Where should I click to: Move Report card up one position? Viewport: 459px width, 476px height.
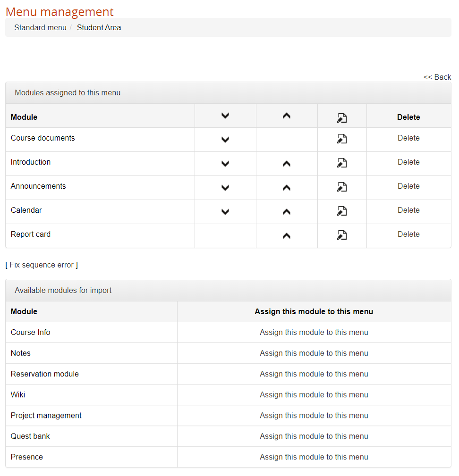tap(287, 234)
